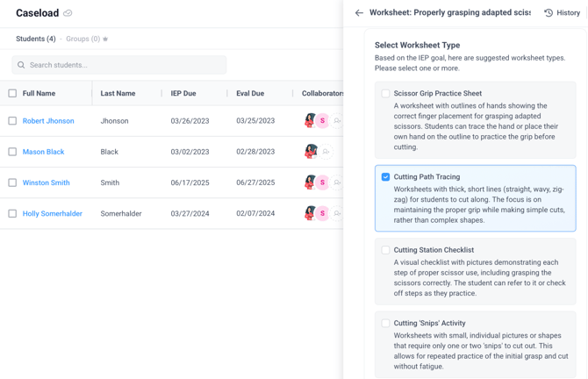Image resolution: width=588 pixels, height=379 pixels.
Task: Open Winston Smith's student profile link
Action: click(x=47, y=182)
